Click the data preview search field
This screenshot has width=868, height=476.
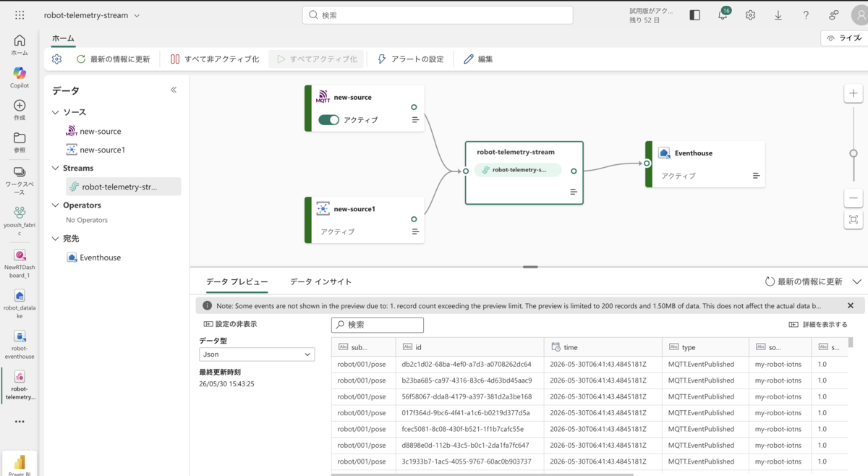(378, 325)
